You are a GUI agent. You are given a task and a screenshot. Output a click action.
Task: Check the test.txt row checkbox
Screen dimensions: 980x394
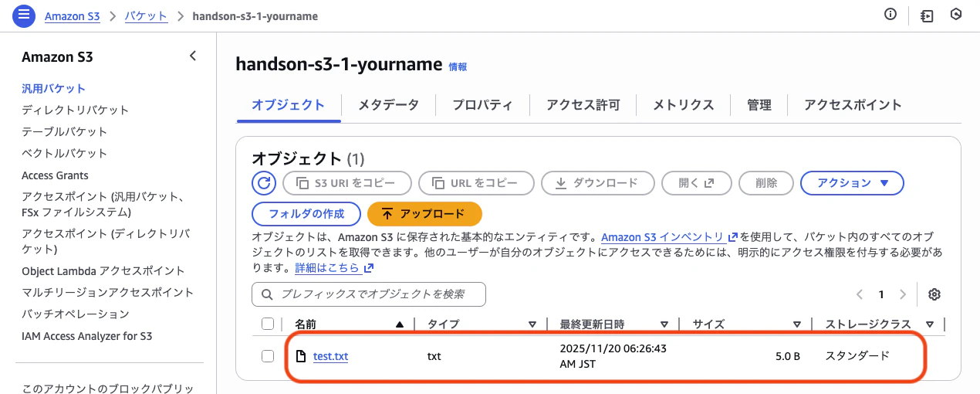point(268,356)
